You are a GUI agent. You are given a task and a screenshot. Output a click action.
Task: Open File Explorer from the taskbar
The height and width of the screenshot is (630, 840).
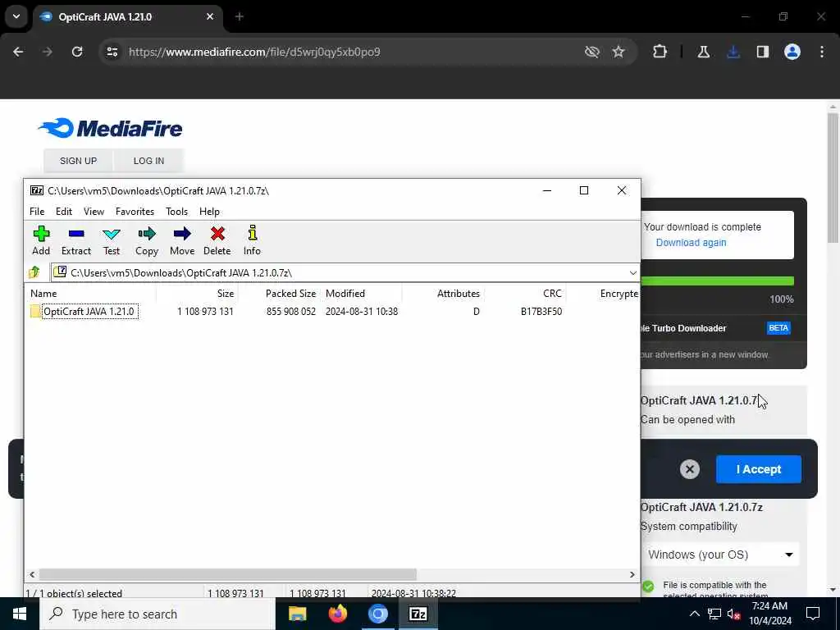[297, 614]
